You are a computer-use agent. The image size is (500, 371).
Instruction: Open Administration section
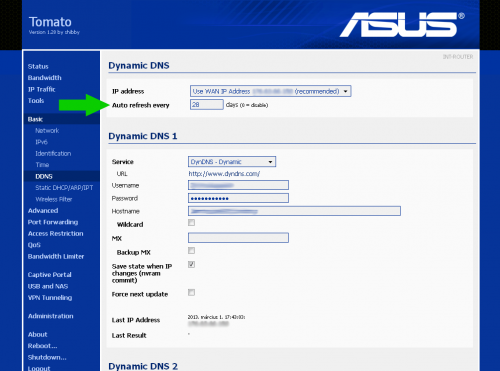(51, 316)
